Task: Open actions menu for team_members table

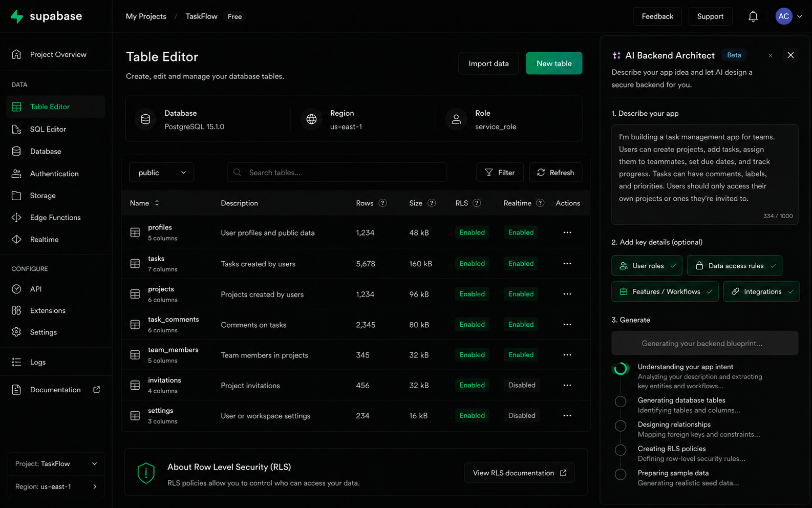Action: (567, 355)
